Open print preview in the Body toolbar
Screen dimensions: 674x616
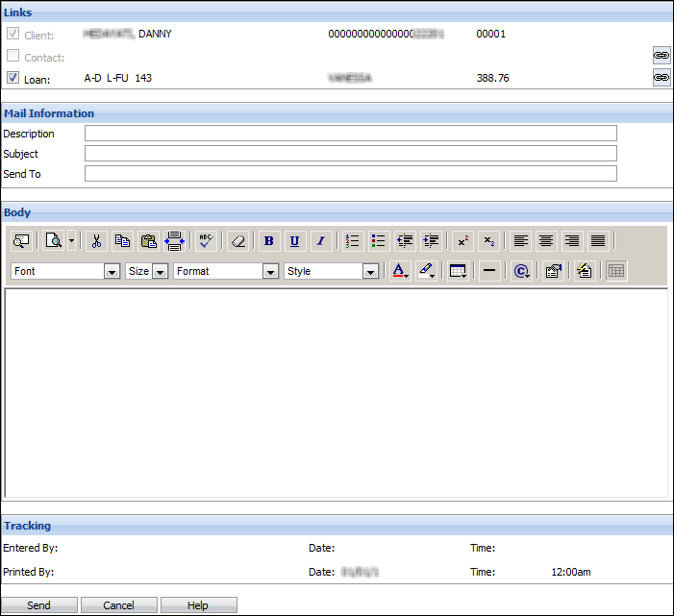coord(54,241)
